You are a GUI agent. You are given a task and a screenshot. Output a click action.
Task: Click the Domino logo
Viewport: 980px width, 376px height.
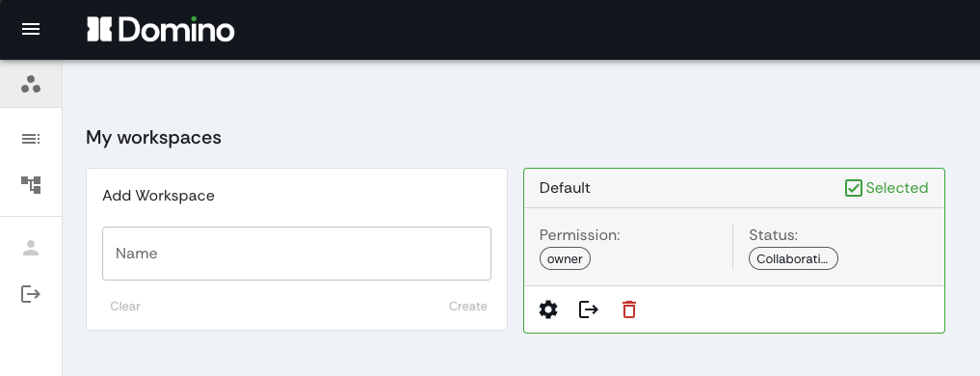pos(161,29)
